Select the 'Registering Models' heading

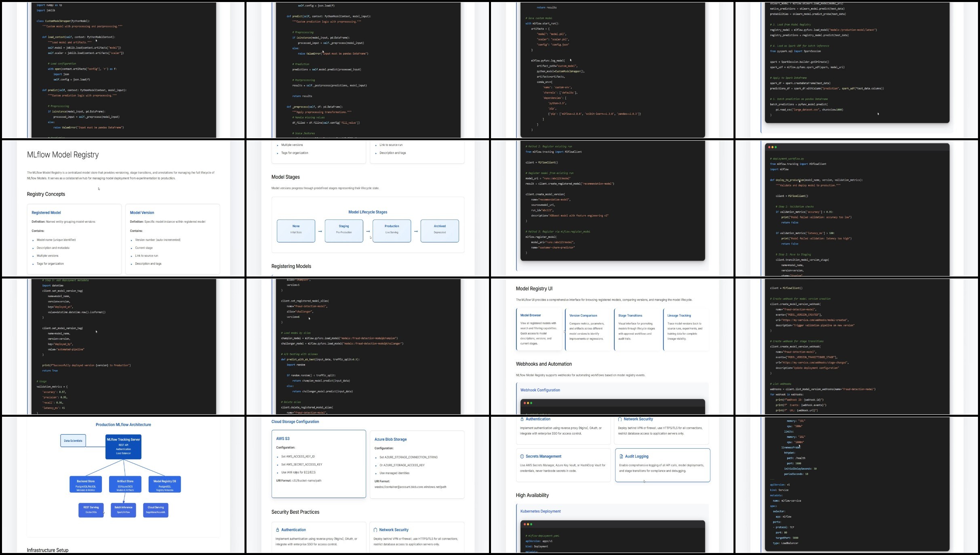(x=291, y=266)
